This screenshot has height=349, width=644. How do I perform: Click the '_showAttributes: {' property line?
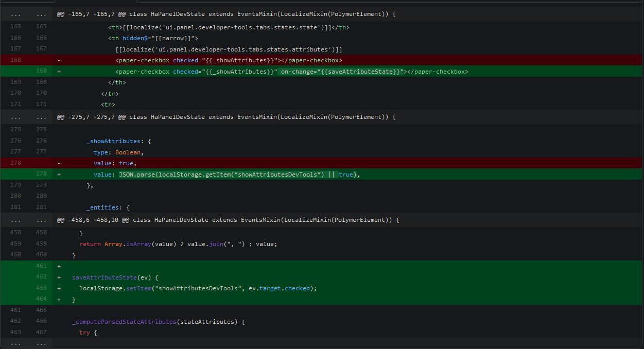(119, 141)
